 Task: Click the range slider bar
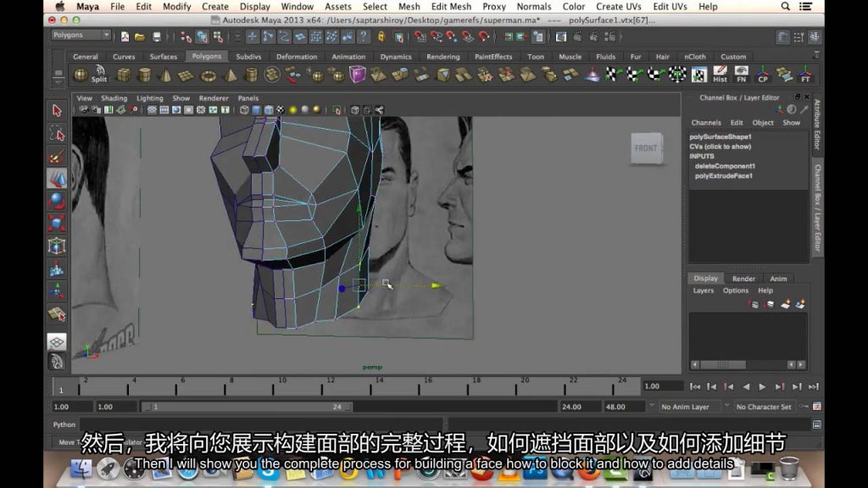click(247, 407)
